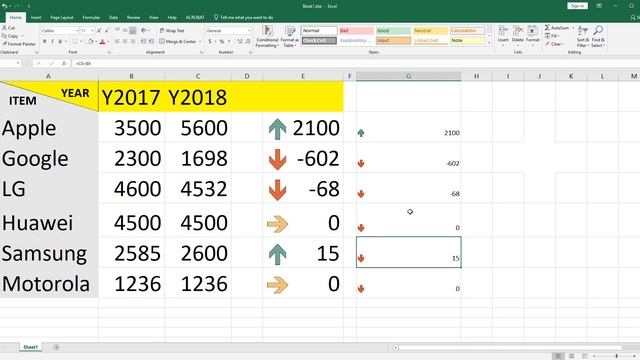Decrease font size with the smaller A icon
This screenshot has width=640, height=360.
click(x=107, y=31)
